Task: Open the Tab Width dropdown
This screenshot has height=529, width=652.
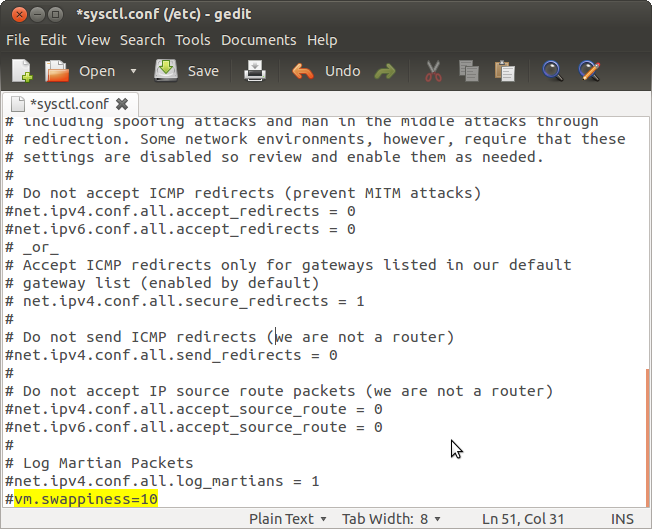Action: coord(392,518)
